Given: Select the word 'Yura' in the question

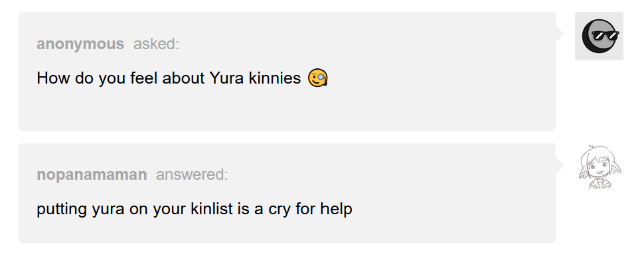Looking at the screenshot, I should point(226,78).
